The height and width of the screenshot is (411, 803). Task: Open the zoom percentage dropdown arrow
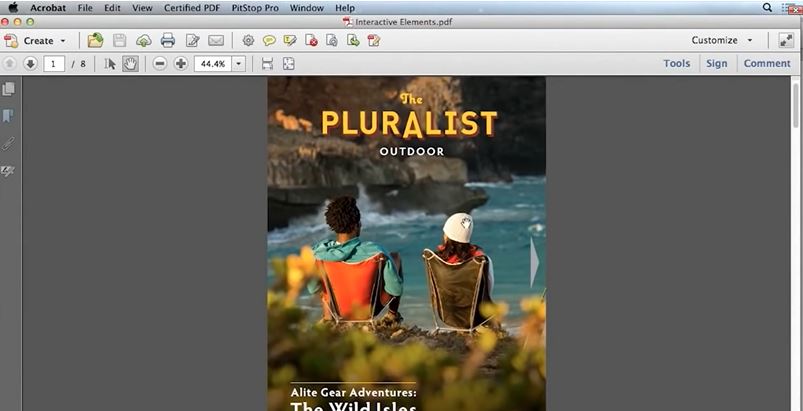pyautogui.click(x=239, y=64)
